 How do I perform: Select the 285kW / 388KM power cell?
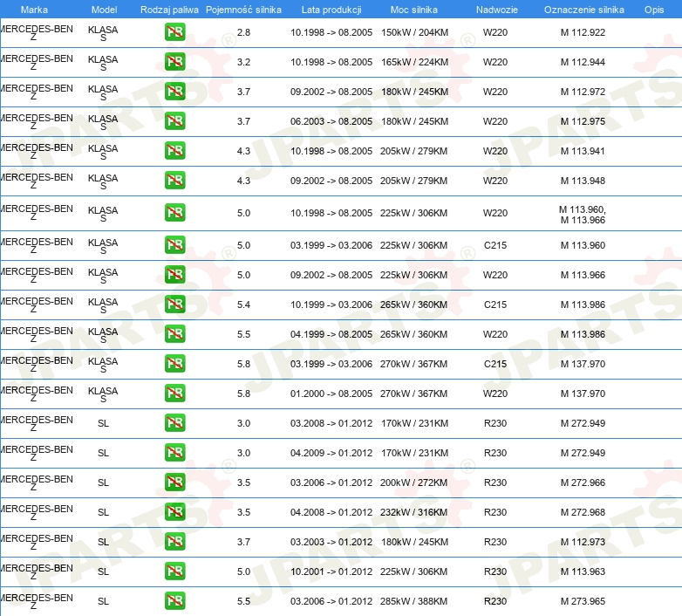(x=414, y=601)
